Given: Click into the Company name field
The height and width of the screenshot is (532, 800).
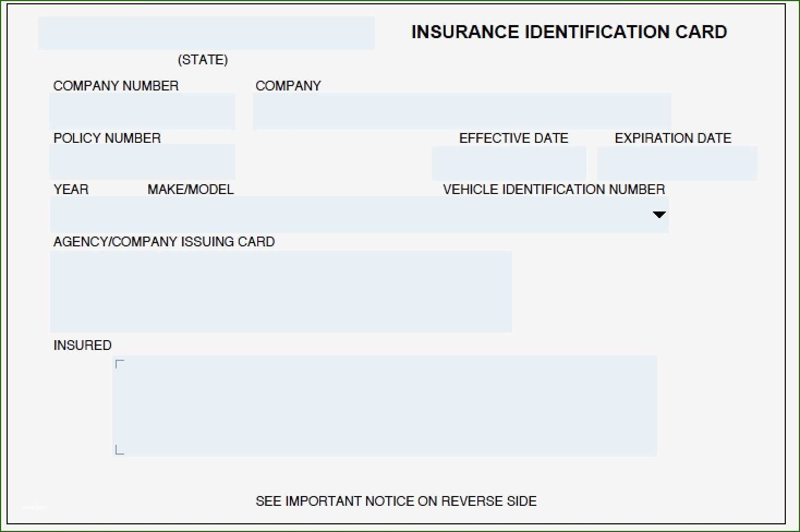Looking at the screenshot, I should point(462,111).
